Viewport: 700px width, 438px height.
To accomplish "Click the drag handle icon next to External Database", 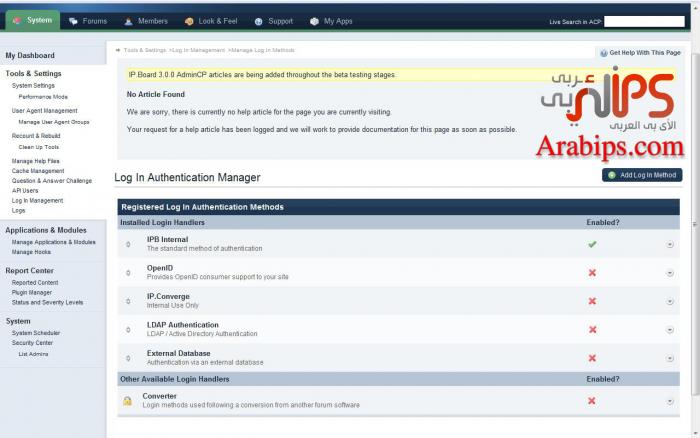I will coord(128,358).
